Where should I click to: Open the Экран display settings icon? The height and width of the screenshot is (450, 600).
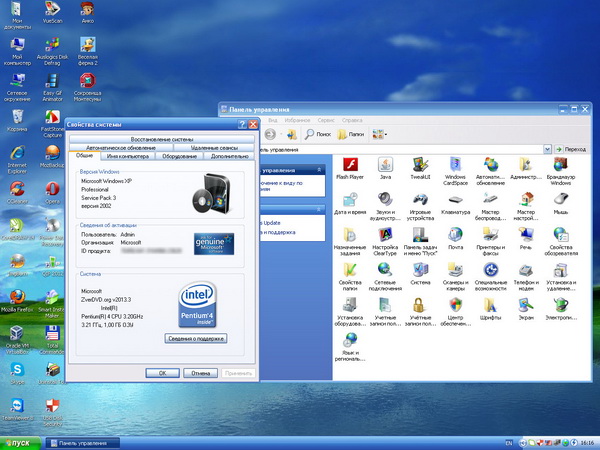pos(525,305)
